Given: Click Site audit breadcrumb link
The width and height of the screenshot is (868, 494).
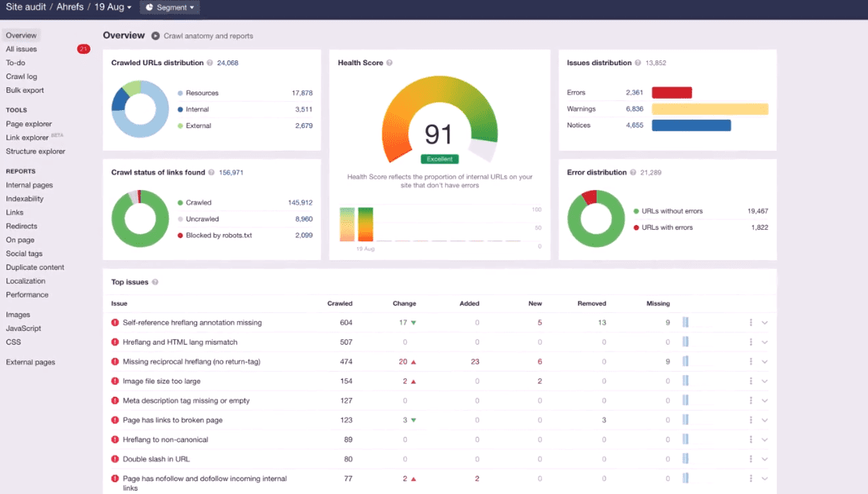Looking at the screenshot, I should (x=26, y=7).
